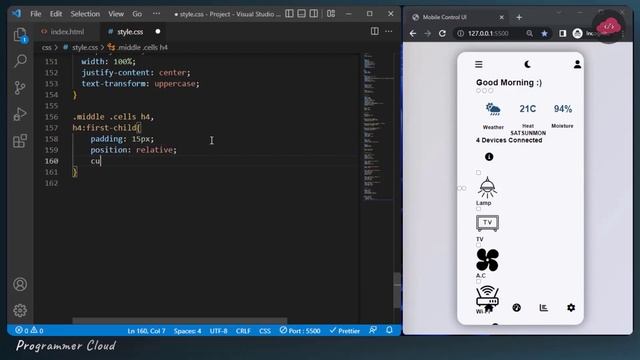Image resolution: width=640 pixels, height=360 pixels.
Task: Click the Prettier status bar item
Action: (x=345, y=331)
